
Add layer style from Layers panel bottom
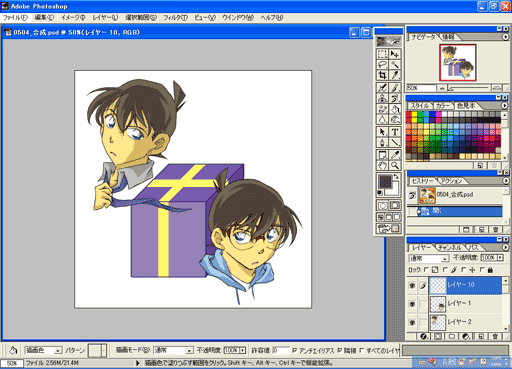point(424,337)
